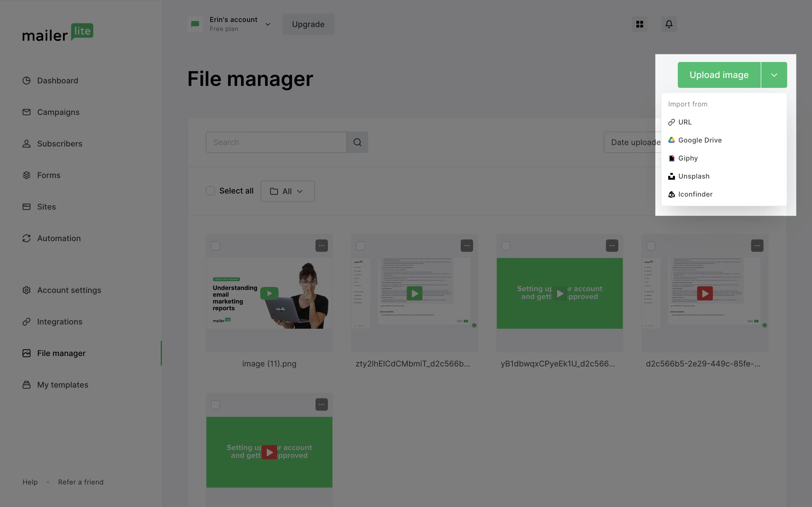Click the Upgrade plan button

308,24
